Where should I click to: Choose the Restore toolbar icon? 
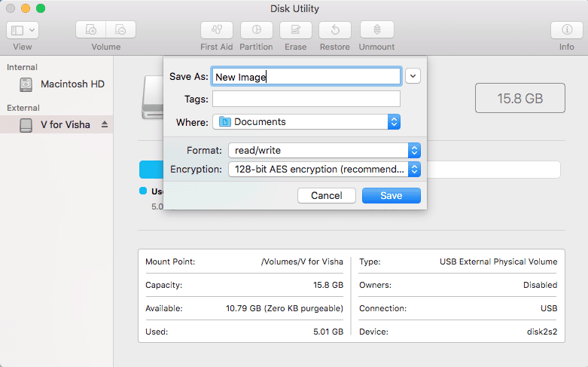pos(335,29)
